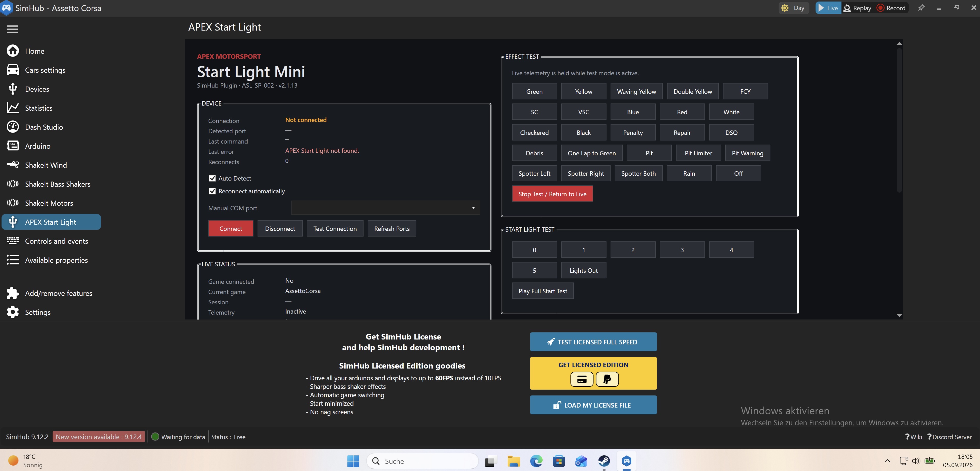Image resolution: width=980 pixels, height=471 pixels.
Task: Click the panel scroll up arrow
Action: click(x=899, y=43)
